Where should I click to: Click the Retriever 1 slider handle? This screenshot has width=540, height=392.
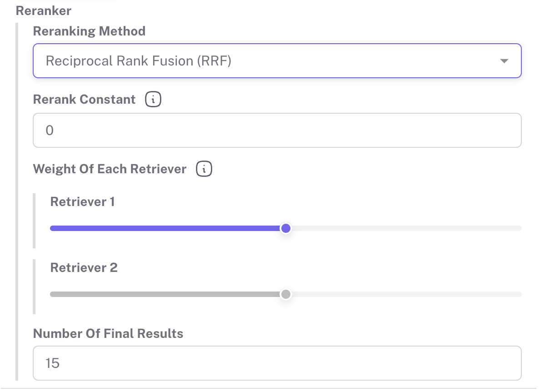285,228
